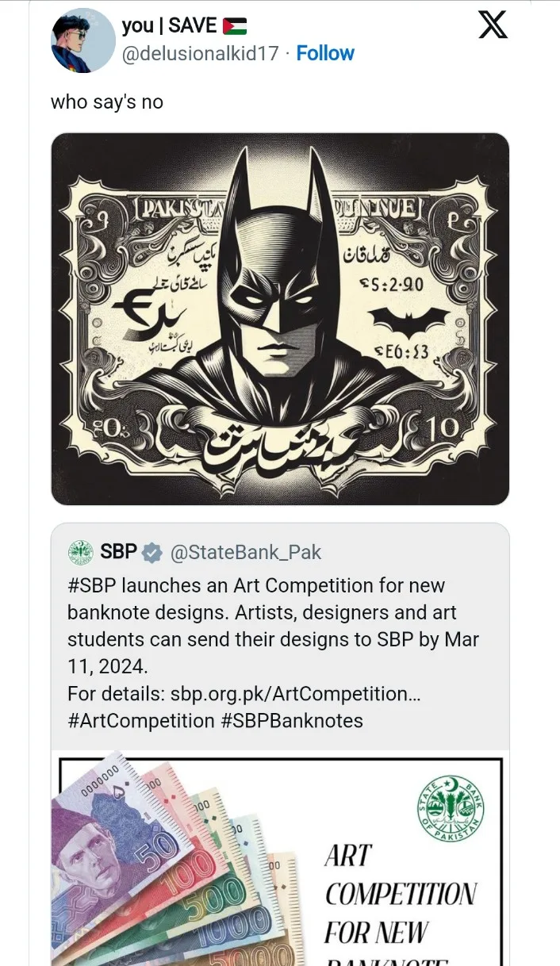Open the X logo icon
This screenshot has height=966, width=560.
tap(493, 25)
